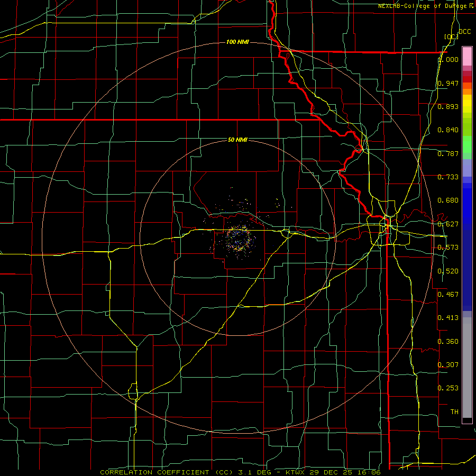Select the 0.307 legend value
Screen dimensions: 476x476
coord(448,364)
